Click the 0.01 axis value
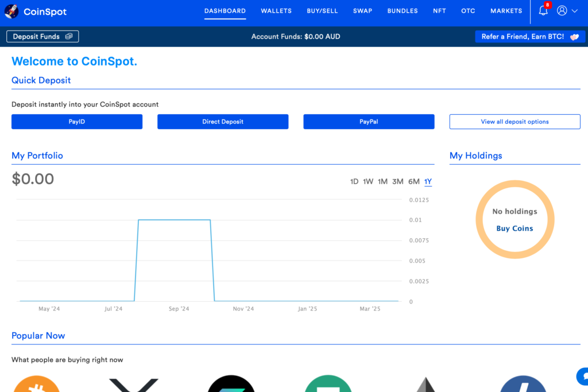This screenshot has width=588, height=392. tap(416, 220)
